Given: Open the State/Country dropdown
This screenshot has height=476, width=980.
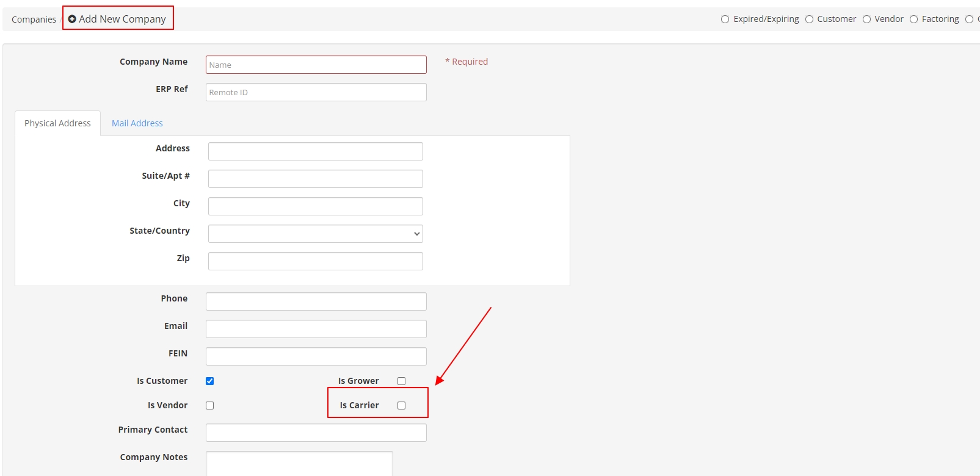Looking at the screenshot, I should click(315, 234).
